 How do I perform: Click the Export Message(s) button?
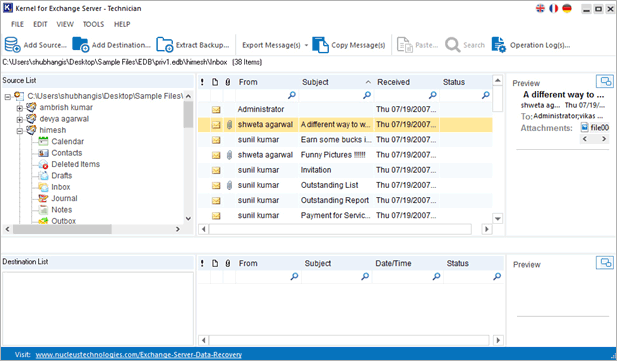click(271, 45)
